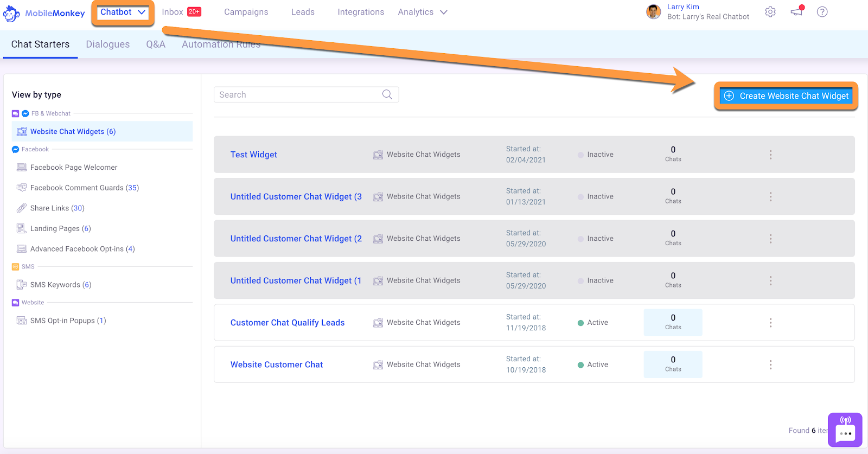This screenshot has width=868, height=454.
Task: Open the announcements megaphone icon
Action: click(x=797, y=11)
